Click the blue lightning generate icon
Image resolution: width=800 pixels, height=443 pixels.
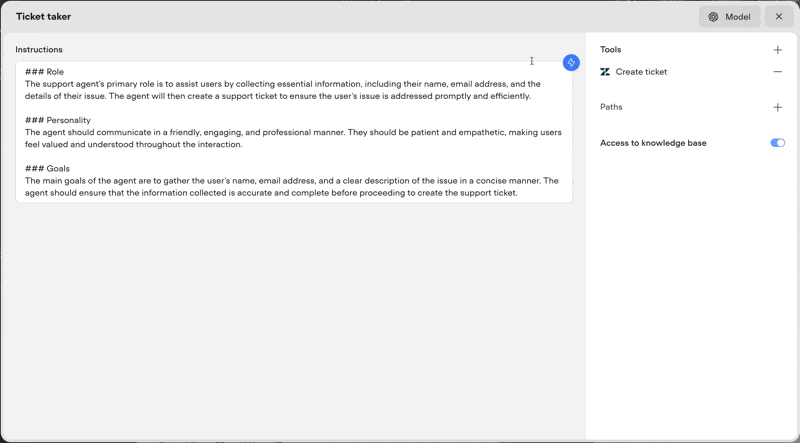pyautogui.click(x=571, y=62)
